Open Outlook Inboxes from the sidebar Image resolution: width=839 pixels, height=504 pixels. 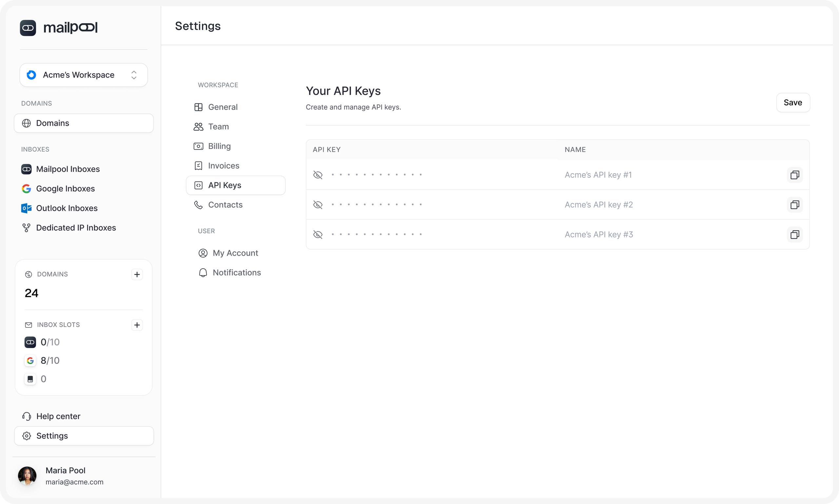click(x=67, y=208)
